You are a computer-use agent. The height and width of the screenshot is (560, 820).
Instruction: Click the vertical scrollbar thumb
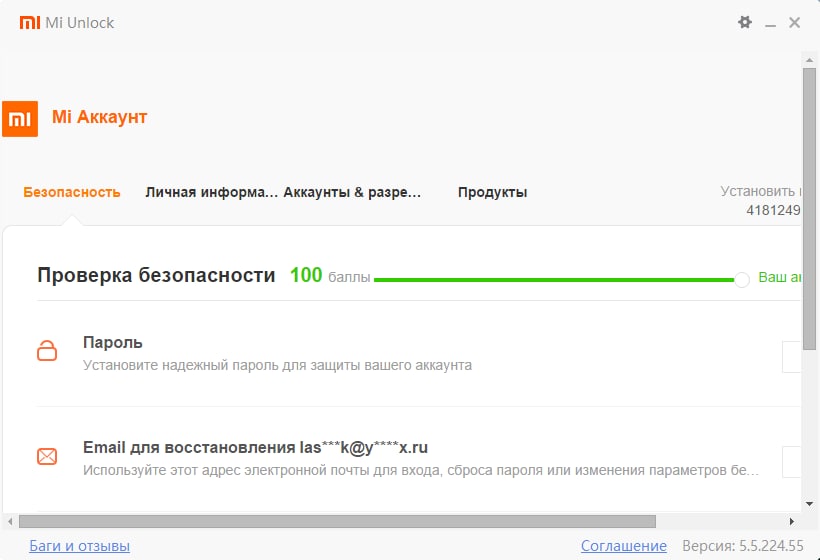point(810,209)
